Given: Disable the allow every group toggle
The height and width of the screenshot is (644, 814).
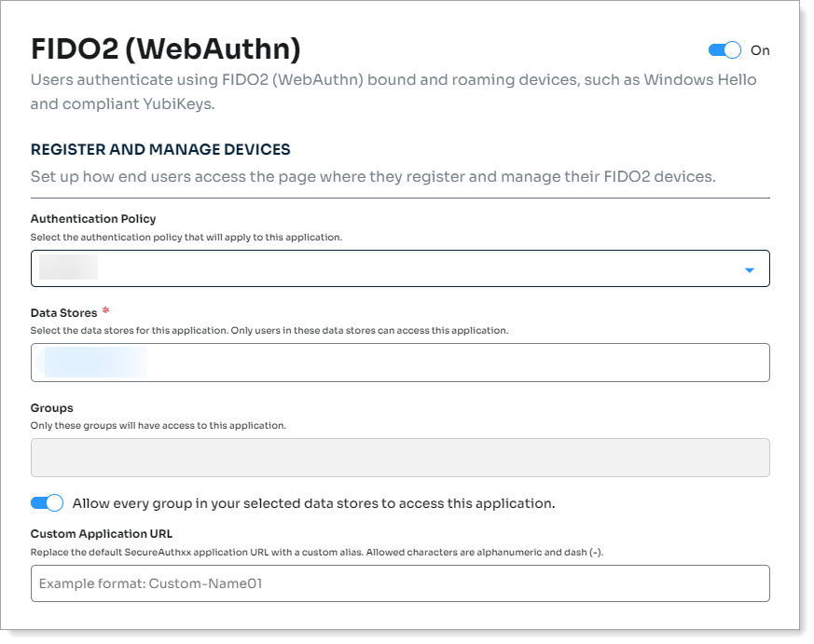Looking at the screenshot, I should [47, 503].
